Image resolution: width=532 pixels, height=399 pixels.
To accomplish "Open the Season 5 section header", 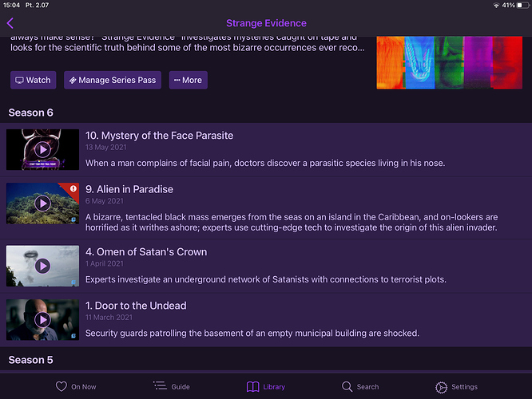I will [x=30, y=360].
